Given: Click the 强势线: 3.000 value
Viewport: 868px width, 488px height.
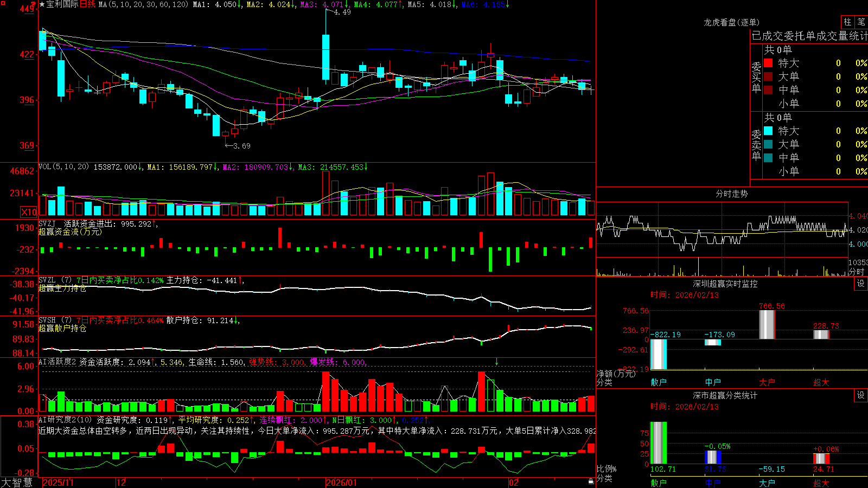Looking at the screenshot, I should [277, 362].
